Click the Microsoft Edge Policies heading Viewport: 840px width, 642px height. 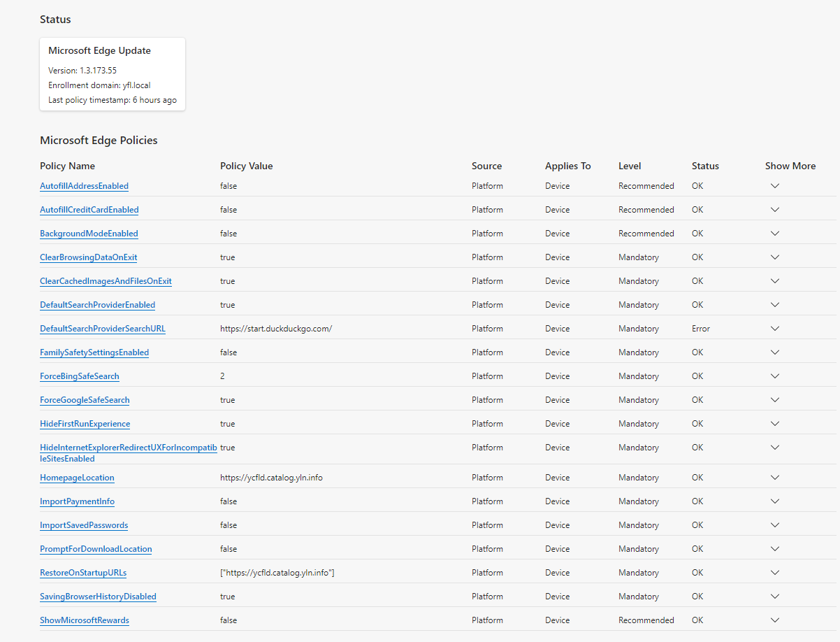tap(99, 141)
